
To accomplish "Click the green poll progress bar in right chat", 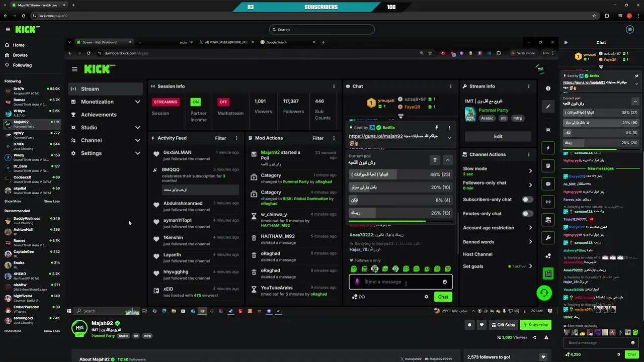I will coord(590,149).
